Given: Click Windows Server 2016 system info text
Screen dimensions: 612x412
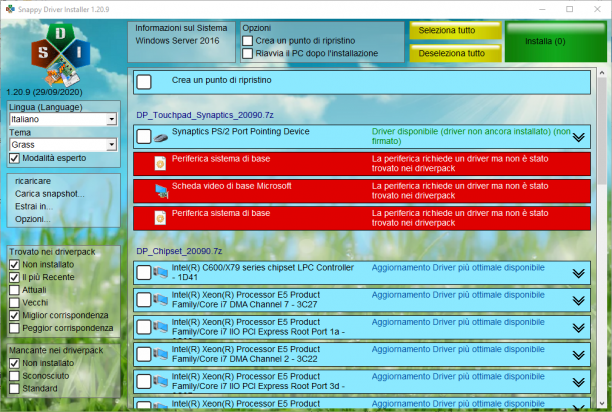Looking at the screenshot, I should tap(177, 41).
